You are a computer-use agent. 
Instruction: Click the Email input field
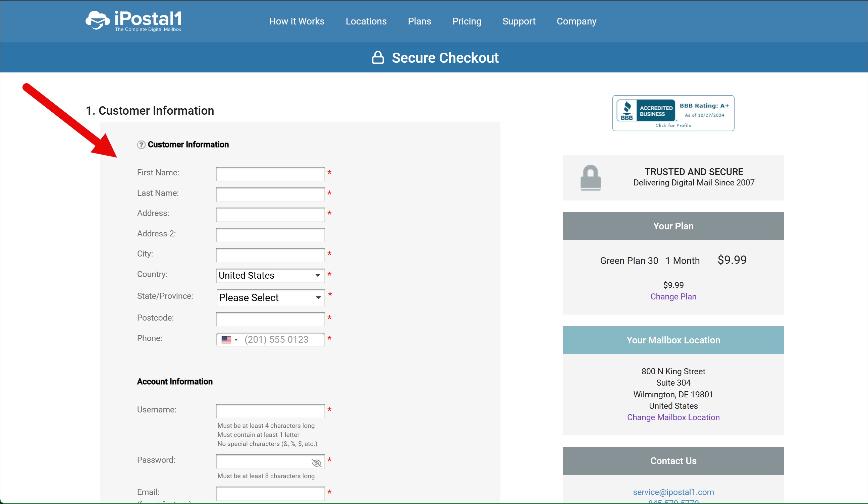270,493
